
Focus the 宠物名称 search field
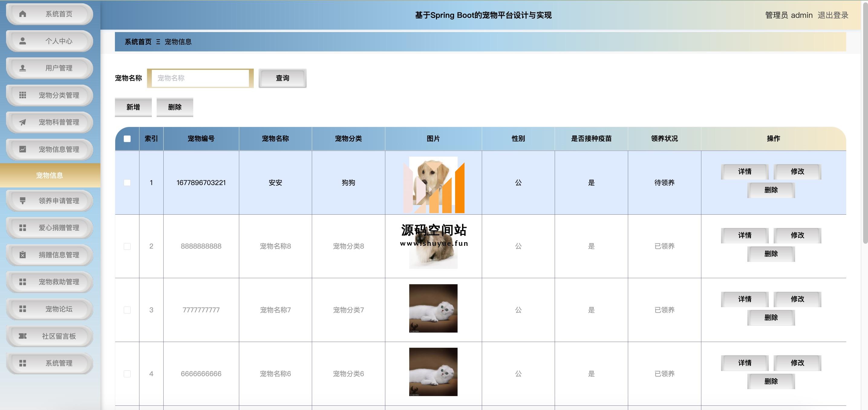[200, 78]
